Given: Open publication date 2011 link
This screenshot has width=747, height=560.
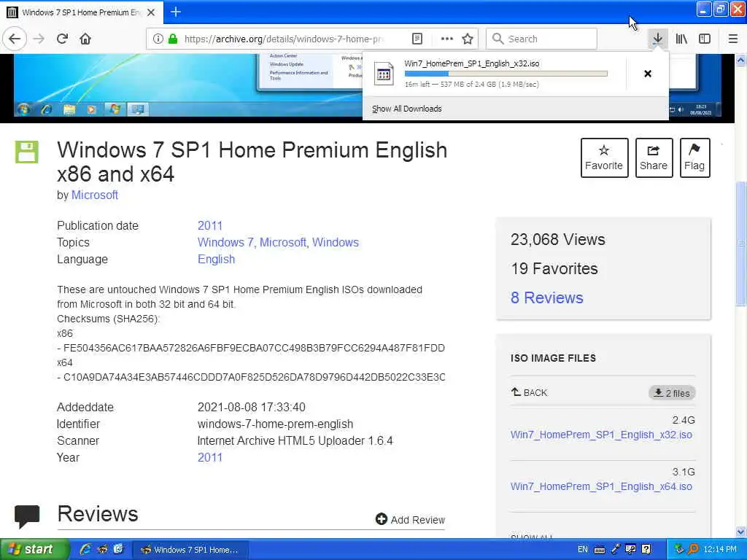Looking at the screenshot, I should [210, 225].
